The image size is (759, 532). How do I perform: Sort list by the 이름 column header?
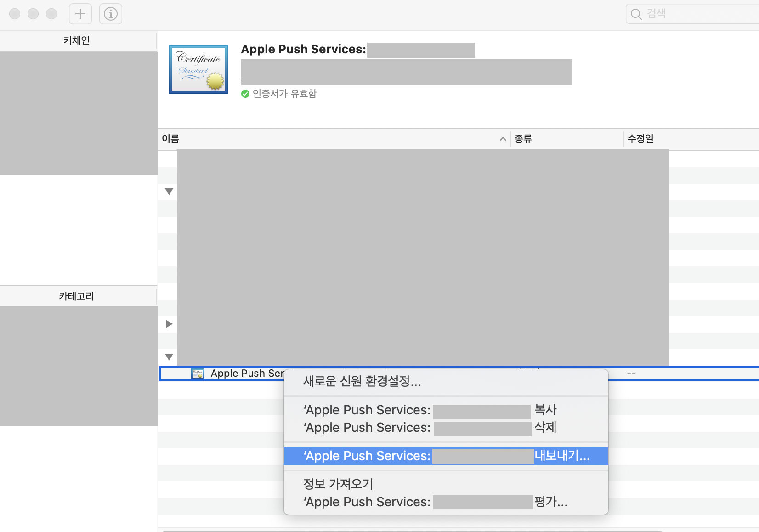334,139
